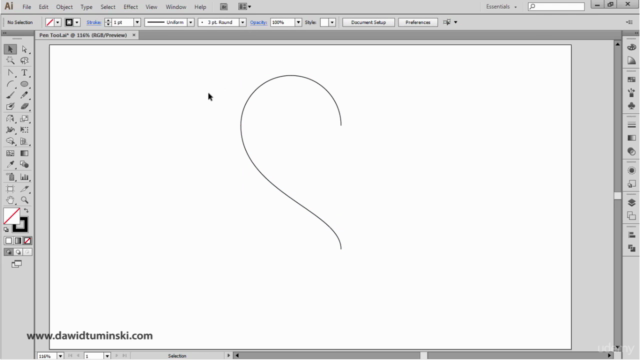The image size is (640, 360).
Task: Expand the Opacity value dropdown
Action: 298,22
